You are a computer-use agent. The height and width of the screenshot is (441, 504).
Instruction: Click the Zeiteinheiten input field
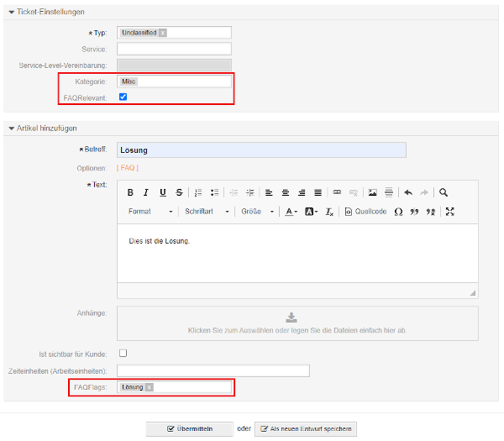click(x=213, y=370)
